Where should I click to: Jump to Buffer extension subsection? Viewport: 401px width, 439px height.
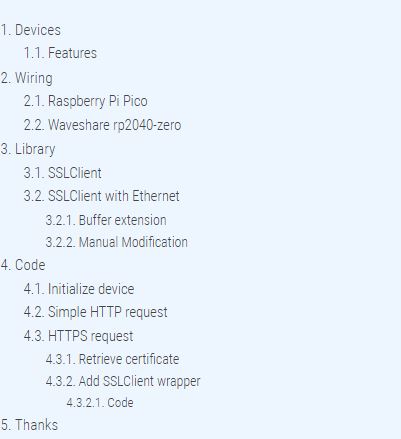tap(106, 220)
